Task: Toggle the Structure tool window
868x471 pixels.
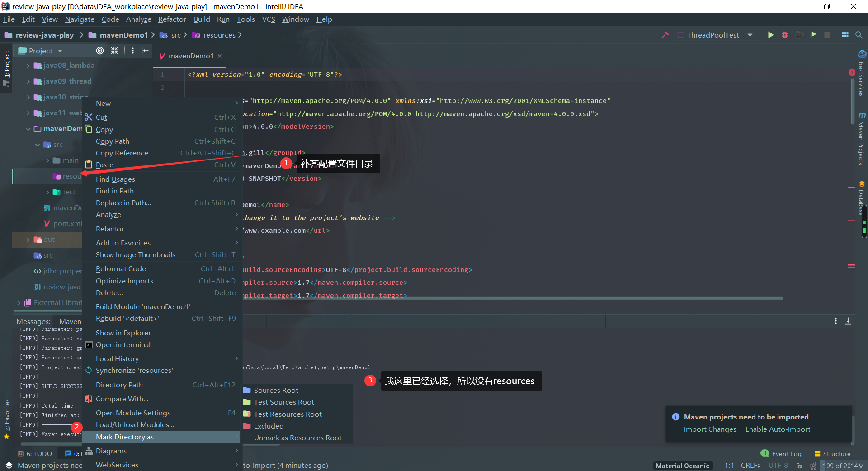Action: (x=832, y=454)
